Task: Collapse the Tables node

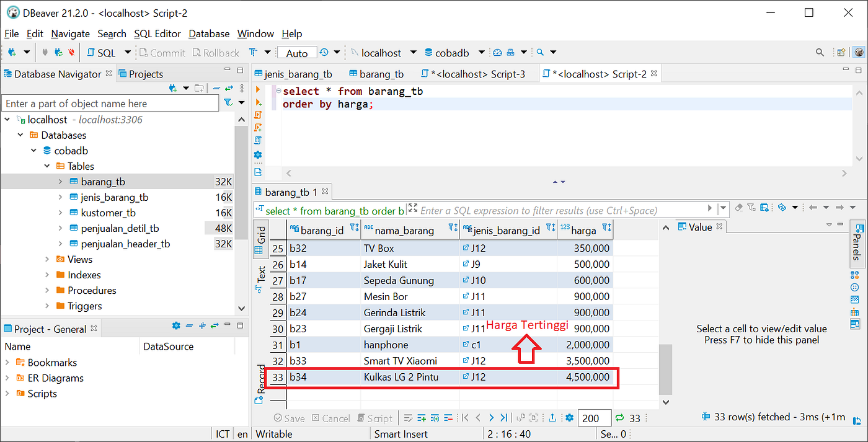Action: [x=46, y=166]
